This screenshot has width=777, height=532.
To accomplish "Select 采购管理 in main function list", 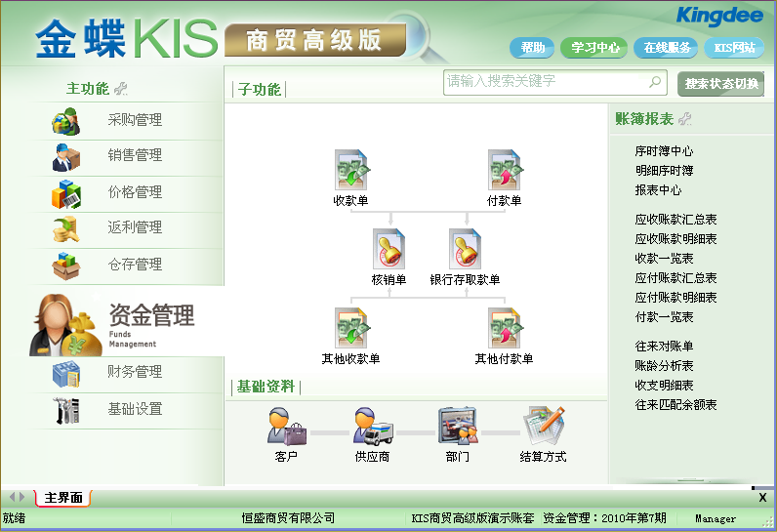I will pyautogui.click(x=135, y=120).
